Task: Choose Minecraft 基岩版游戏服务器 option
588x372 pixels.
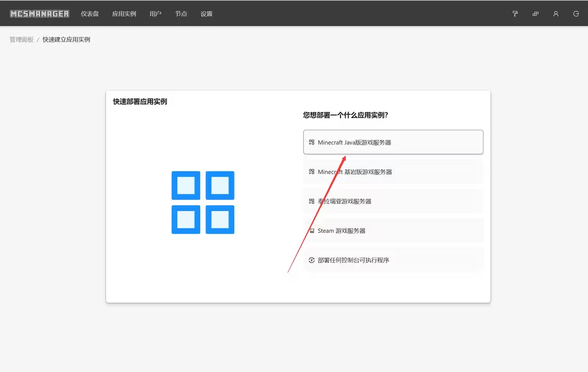Action: click(x=393, y=172)
